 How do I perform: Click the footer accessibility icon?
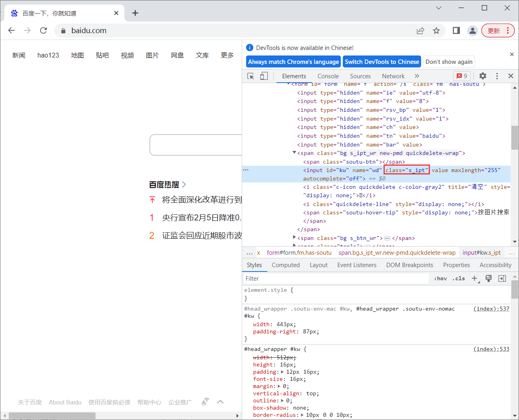pyautogui.click(x=205, y=402)
